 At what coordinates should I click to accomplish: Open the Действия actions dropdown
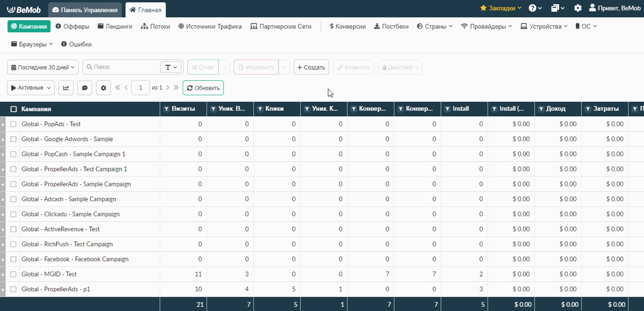click(400, 67)
